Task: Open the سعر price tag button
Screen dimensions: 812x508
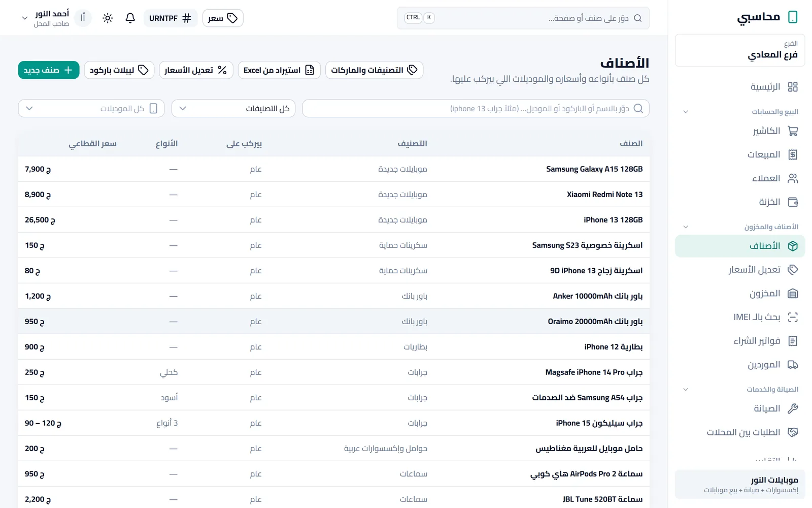Action: tap(223, 18)
